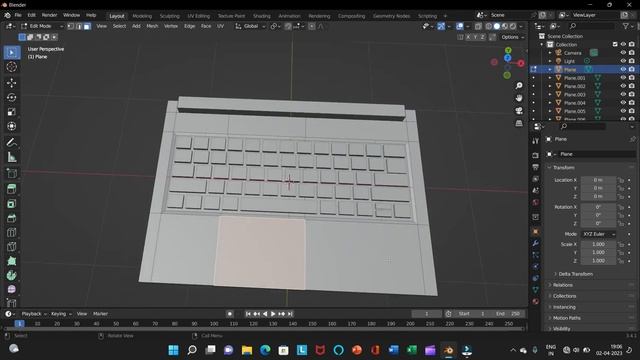Expand the Delta Transform panel
Viewport: 640px width, 360px height.
point(576,274)
